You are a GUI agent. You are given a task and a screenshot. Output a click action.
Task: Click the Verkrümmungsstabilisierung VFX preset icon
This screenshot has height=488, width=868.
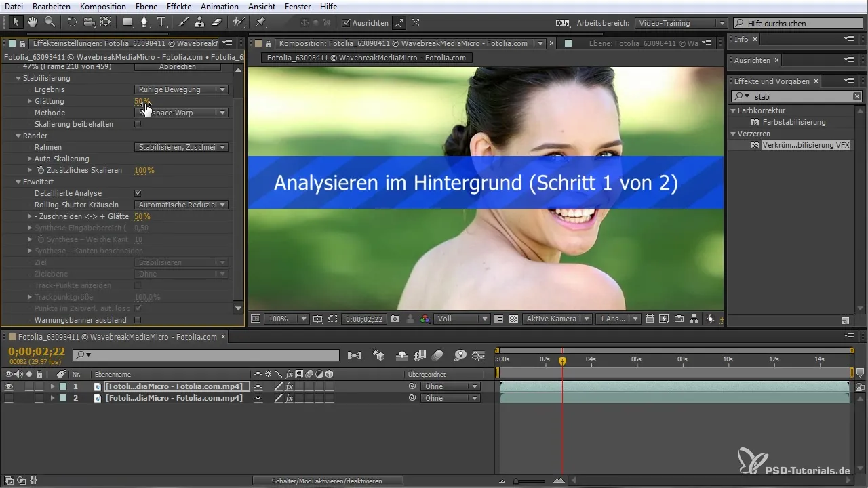tap(753, 146)
